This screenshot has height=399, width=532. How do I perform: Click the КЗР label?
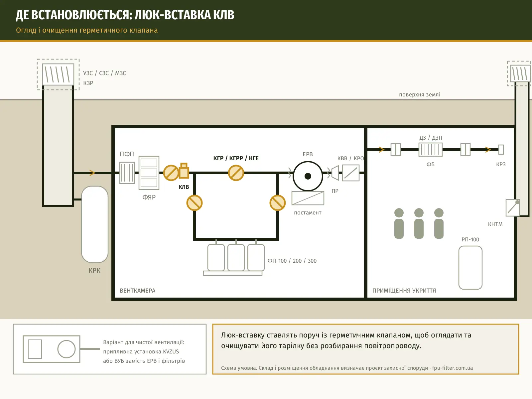pyautogui.click(x=88, y=83)
